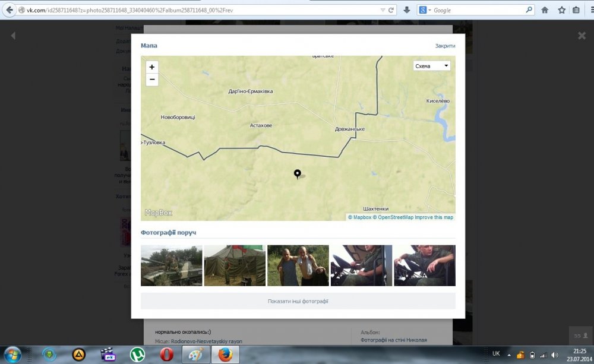Image resolution: width=594 pixels, height=364 pixels.
Task: Open the bookmarks list icon
Action: point(576,10)
